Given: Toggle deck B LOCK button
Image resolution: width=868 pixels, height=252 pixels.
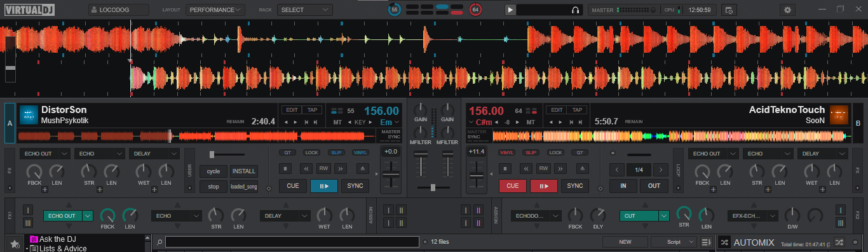Looking at the screenshot, I should 555,152.
